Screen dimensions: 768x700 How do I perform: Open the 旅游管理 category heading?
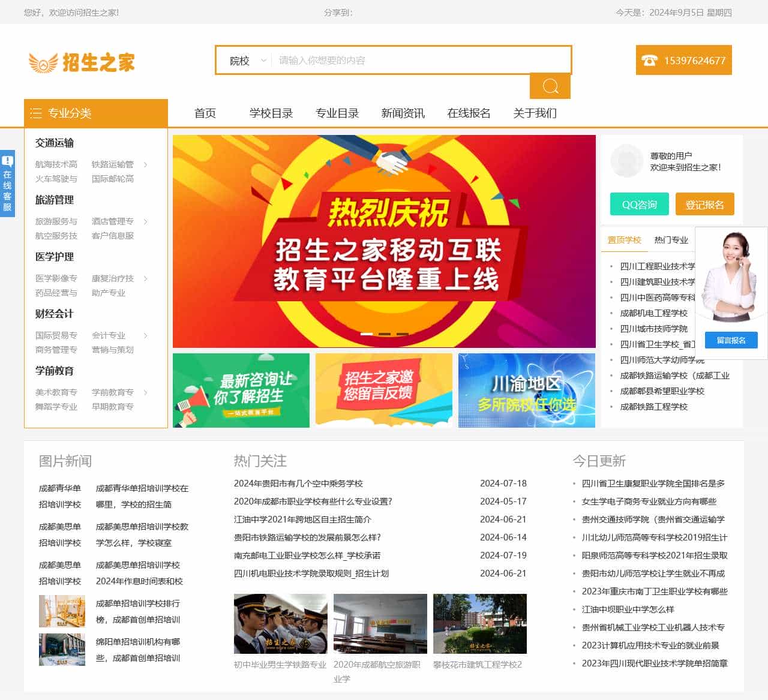click(55, 200)
